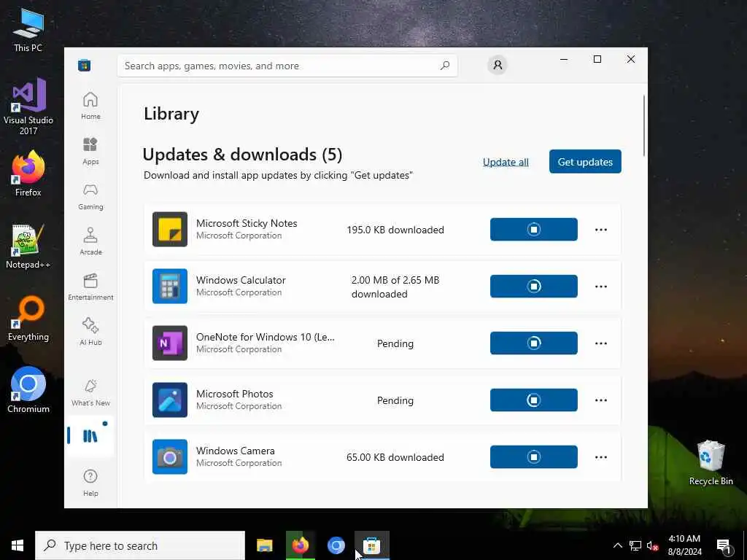Select Windows Camera title text
This screenshot has width=747, height=560.
click(236, 451)
